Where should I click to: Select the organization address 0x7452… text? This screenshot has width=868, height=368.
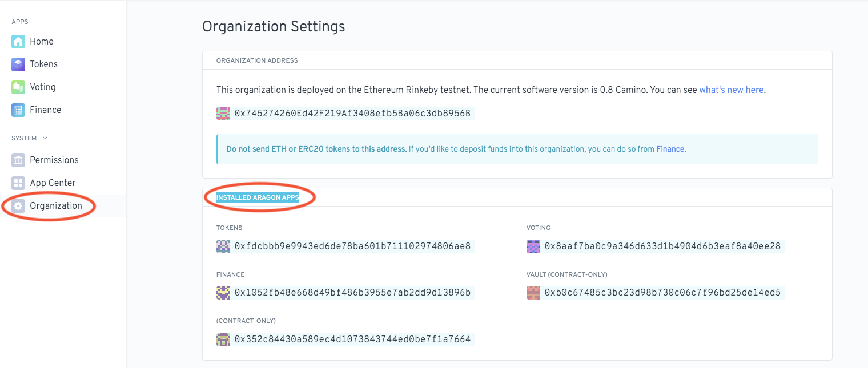(352, 114)
